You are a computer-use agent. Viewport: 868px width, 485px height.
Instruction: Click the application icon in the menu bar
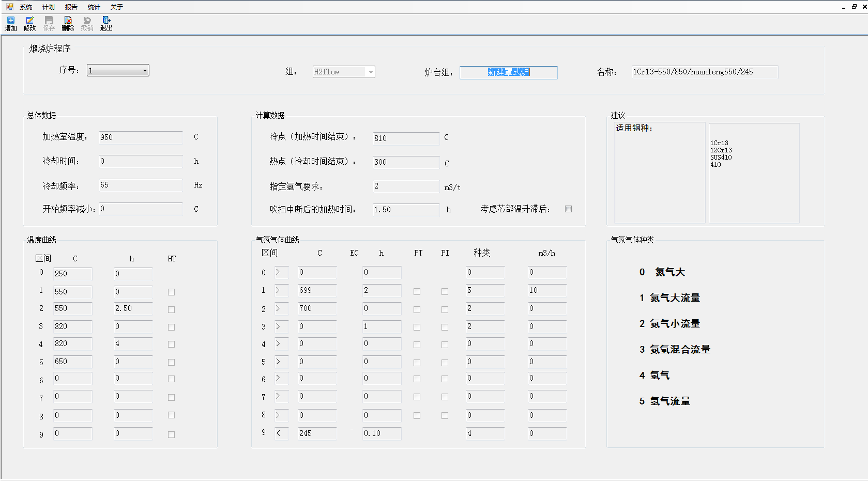[x=10, y=7]
